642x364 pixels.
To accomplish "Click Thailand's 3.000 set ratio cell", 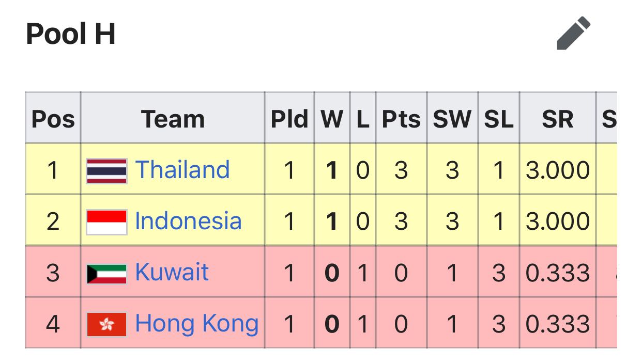I will (x=558, y=169).
